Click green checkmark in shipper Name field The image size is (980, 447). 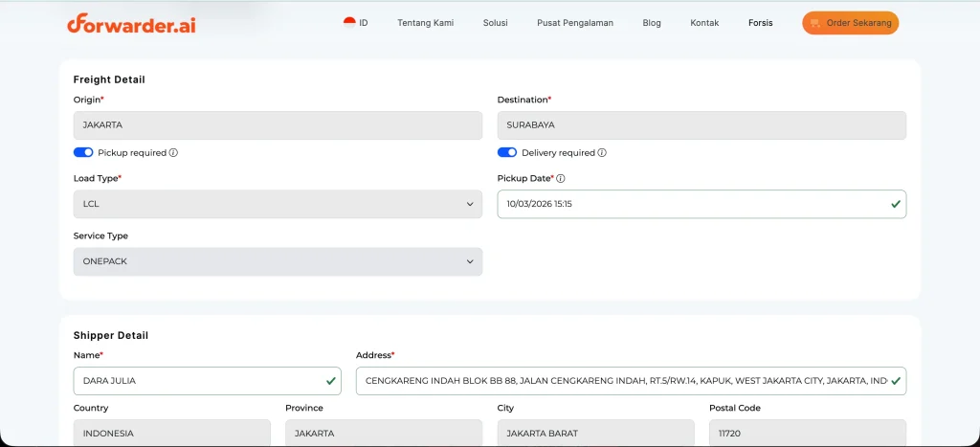point(330,381)
